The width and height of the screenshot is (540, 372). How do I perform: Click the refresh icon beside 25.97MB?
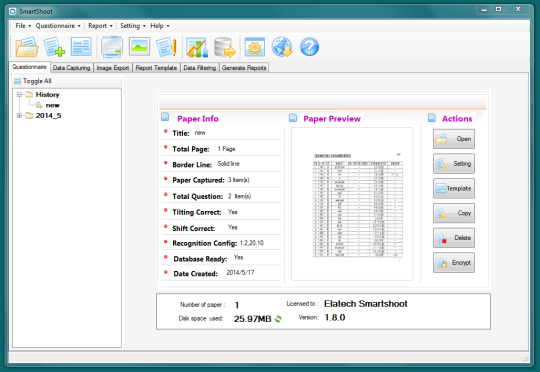(278, 319)
